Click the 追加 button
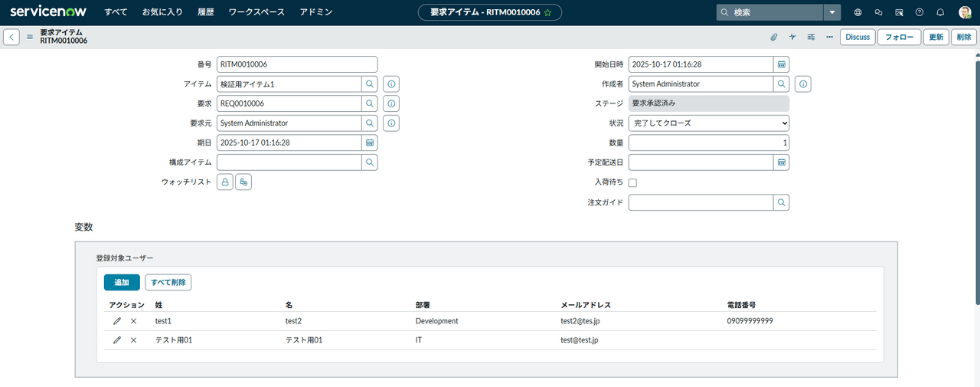The height and width of the screenshot is (387, 980). tap(122, 283)
